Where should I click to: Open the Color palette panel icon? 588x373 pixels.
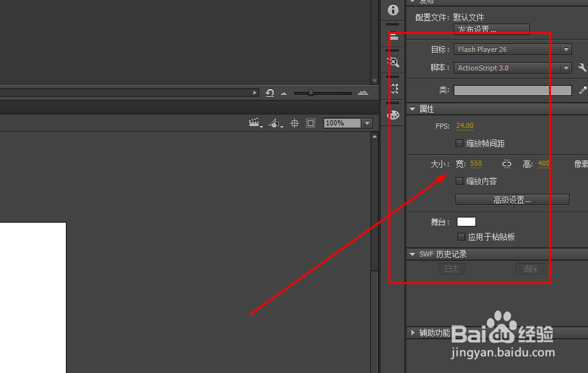tap(393, 115)
